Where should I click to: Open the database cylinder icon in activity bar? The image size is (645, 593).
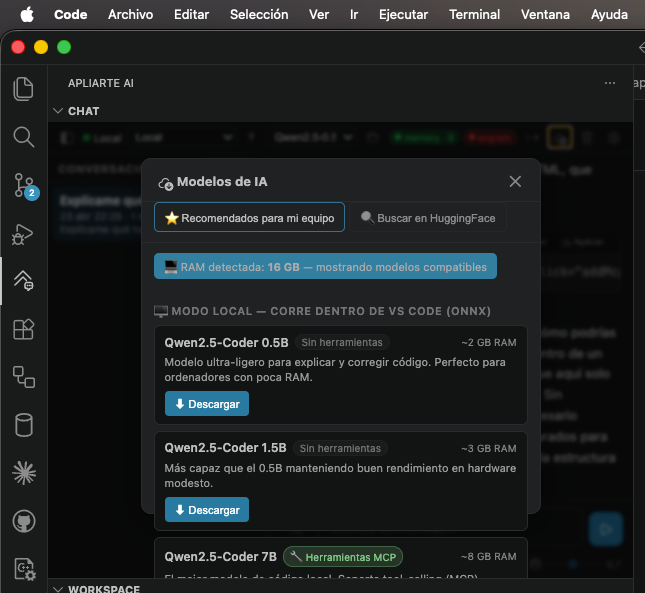pos(23,425)
